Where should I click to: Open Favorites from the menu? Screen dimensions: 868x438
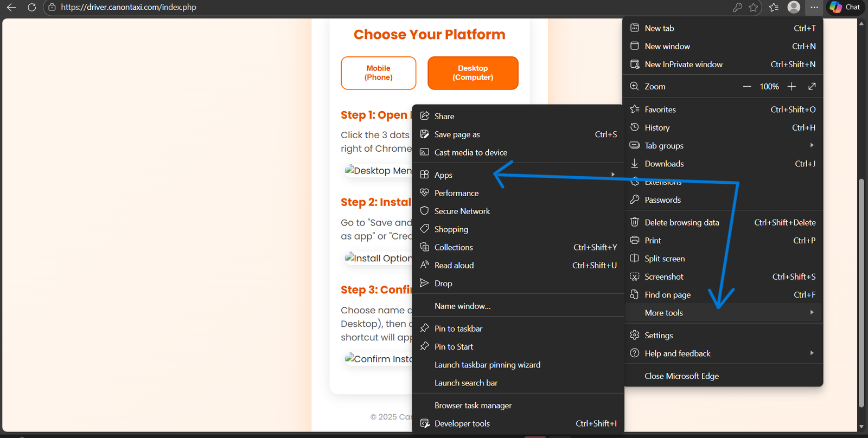tap(723, 110)
